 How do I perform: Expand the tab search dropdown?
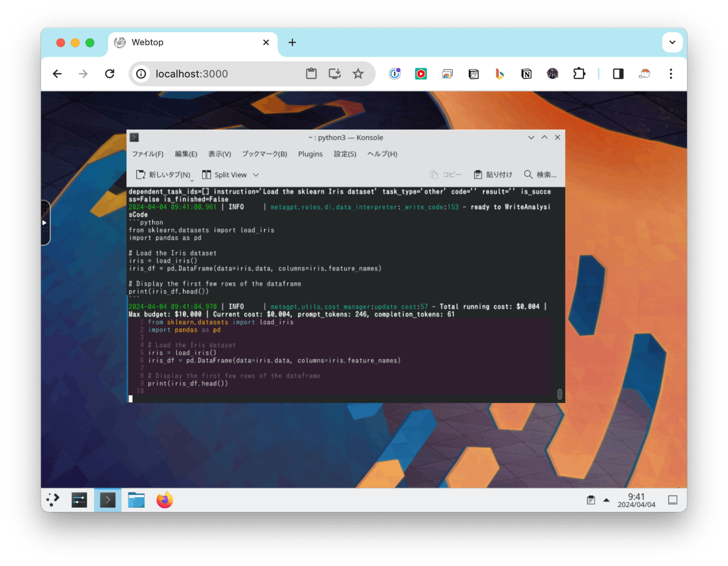pos(672,43)
